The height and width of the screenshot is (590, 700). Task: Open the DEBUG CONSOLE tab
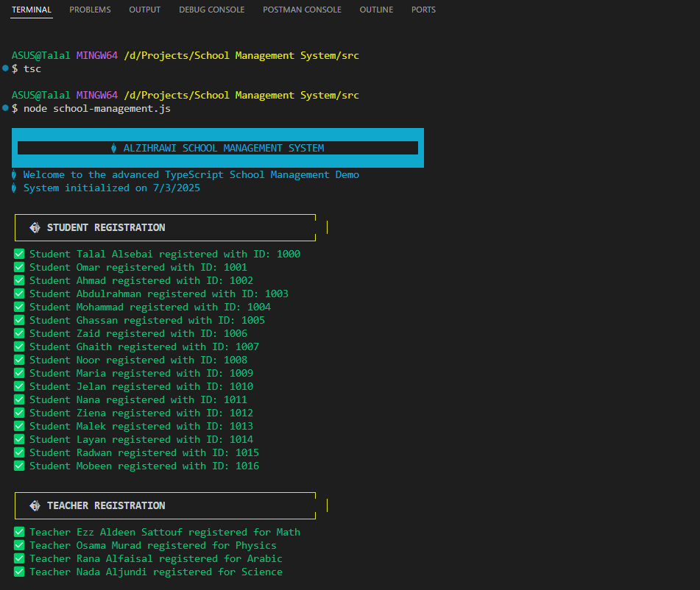coord(211,10)
